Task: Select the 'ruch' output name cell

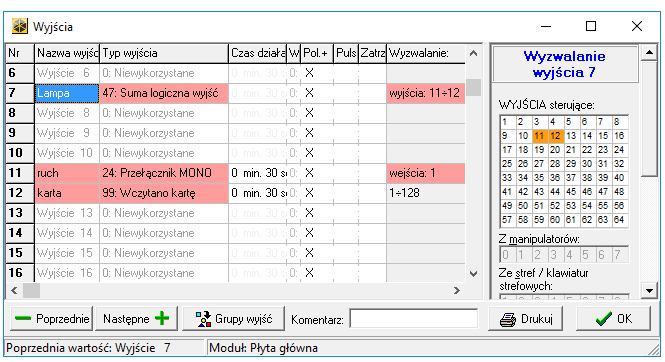Action: click(67, 173)
